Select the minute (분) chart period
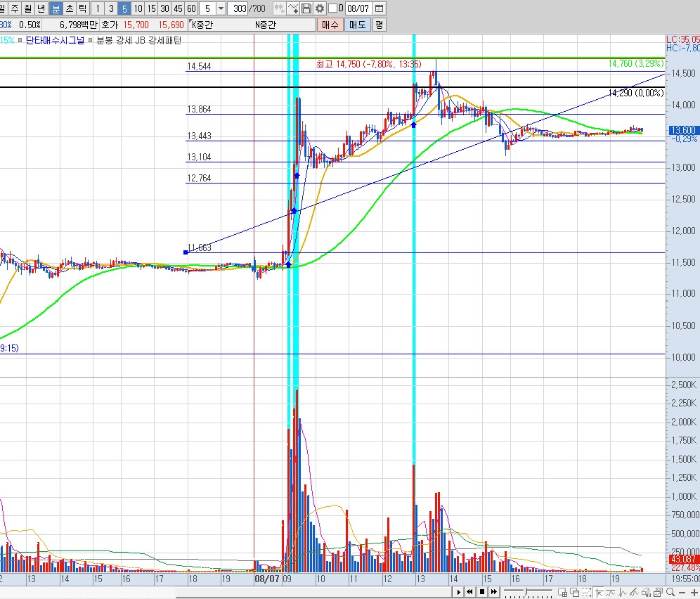 pyautogui.click(x=56, y=8)
